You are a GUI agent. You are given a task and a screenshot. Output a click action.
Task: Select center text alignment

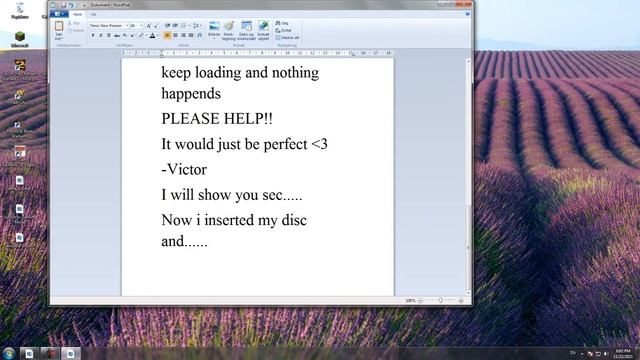pos(175,36)
